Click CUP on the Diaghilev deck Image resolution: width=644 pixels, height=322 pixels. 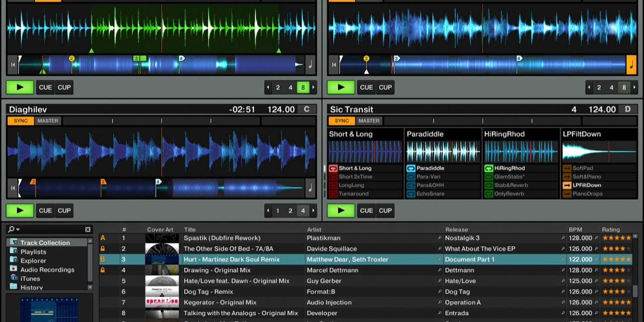pyautogui.click(x=64, y=210)
